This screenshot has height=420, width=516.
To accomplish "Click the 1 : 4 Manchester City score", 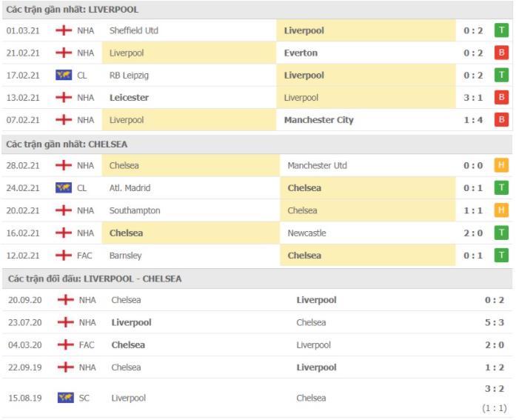I will coord(473,120).
